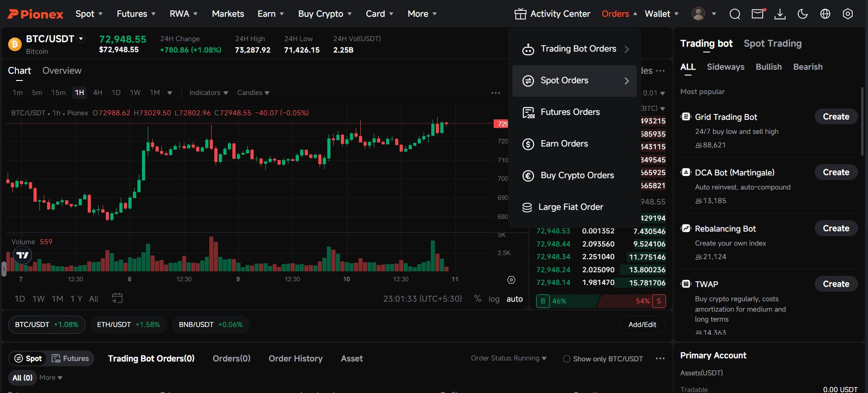Create a Rebalancing Bot
Viewport: 868px width, 393px height.
(x=836, y=228)
